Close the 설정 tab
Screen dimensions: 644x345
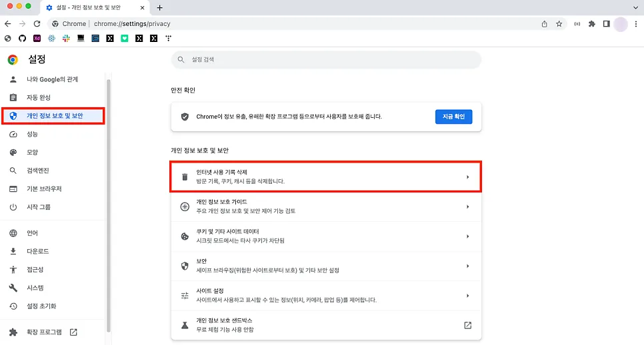[142, 7]
